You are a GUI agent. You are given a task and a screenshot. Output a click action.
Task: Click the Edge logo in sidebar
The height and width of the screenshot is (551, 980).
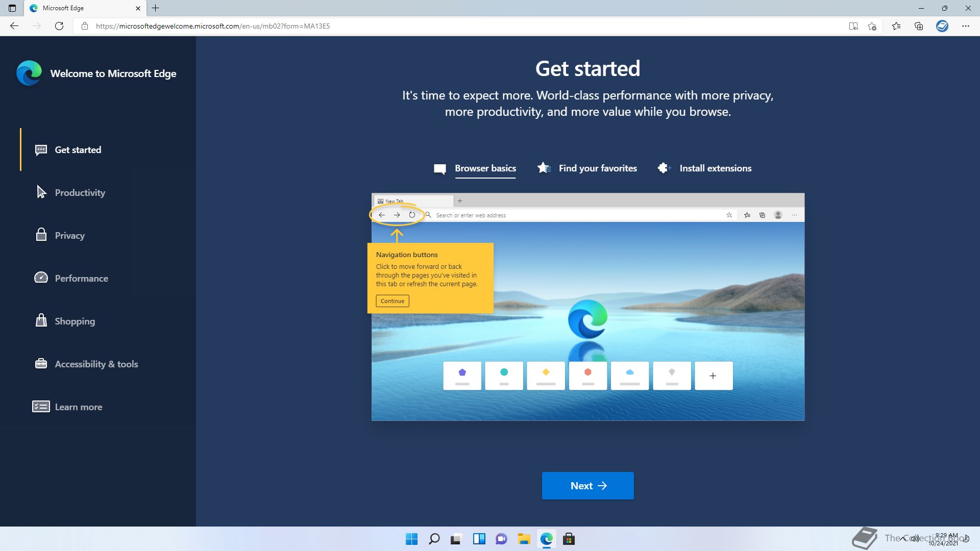point(29,73)
